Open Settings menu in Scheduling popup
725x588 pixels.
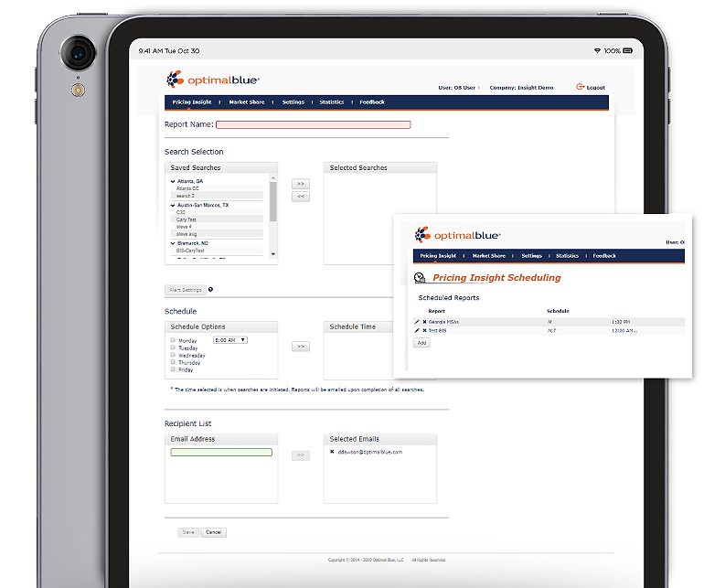[x=532, y=255]
